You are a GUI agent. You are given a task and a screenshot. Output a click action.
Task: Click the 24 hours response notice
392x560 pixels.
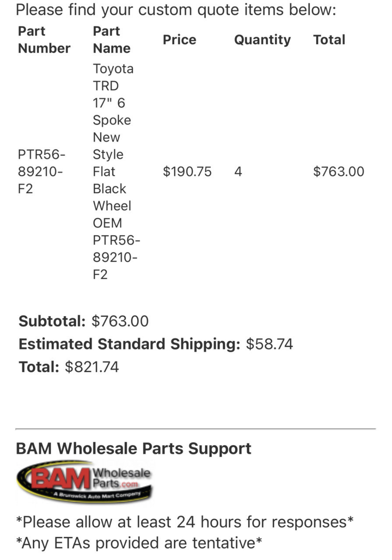pyautogui.click(x=185, y=522)
